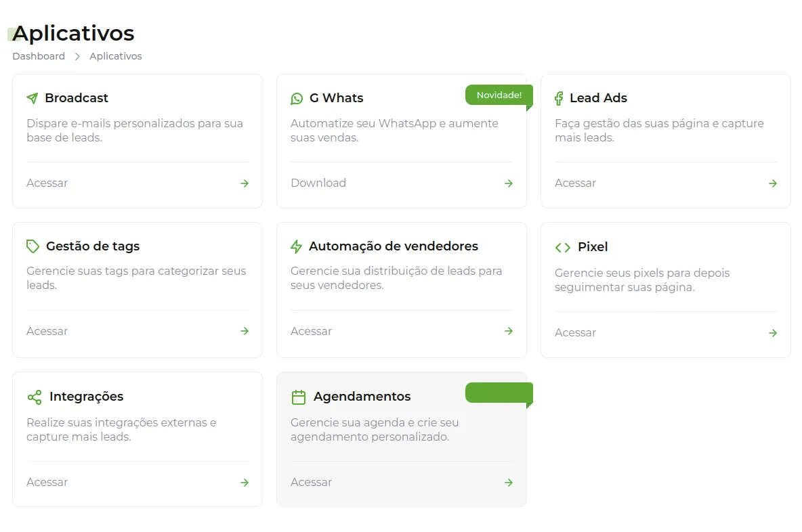Click the breadcrumb chevron separator
The height and width of the screenshot is (532, 802).
click(77, 57)
